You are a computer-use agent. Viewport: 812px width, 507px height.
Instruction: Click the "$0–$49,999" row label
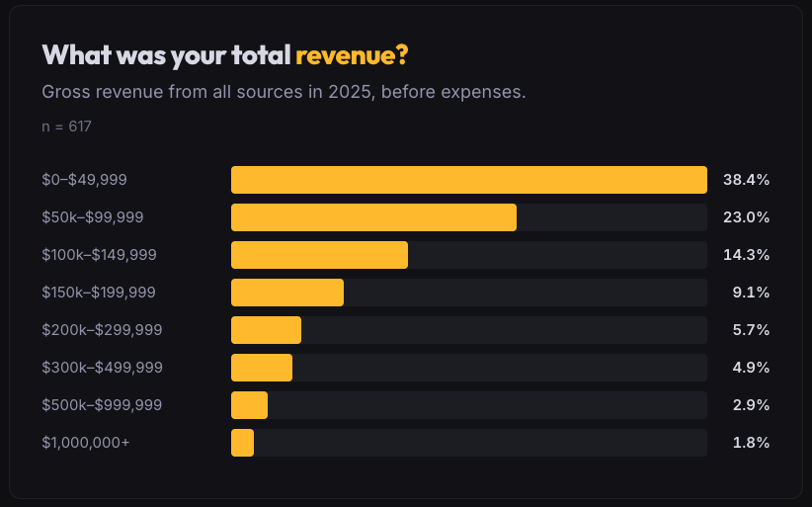[84, 180]
